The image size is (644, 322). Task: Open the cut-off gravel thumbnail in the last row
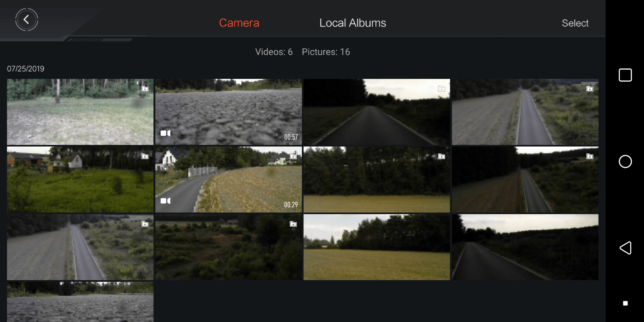click(80, 302)
